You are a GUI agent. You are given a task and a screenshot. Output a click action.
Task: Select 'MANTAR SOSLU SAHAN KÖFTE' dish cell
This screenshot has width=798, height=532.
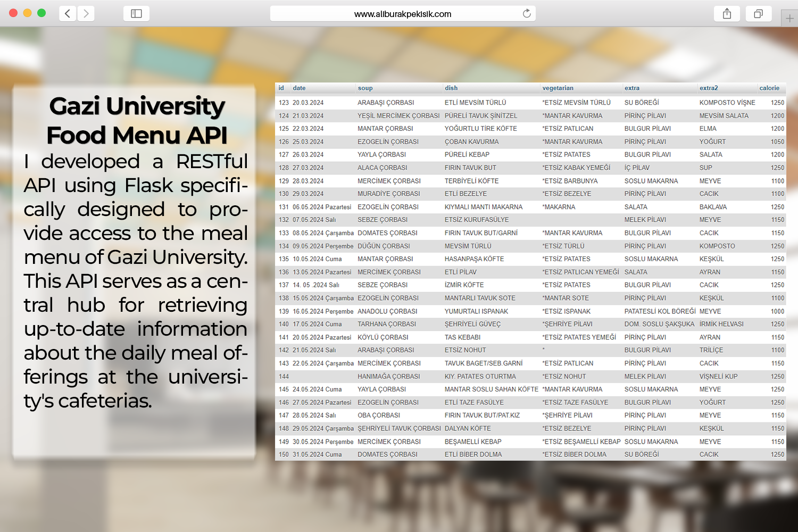[492, 390]
